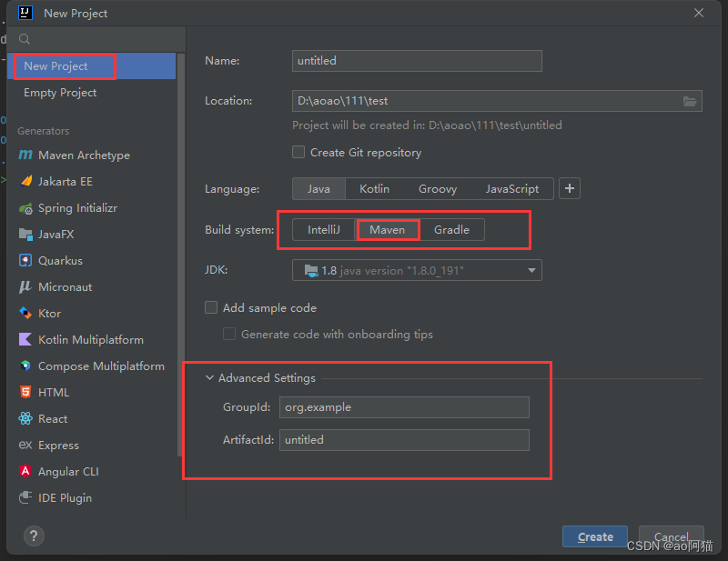Click the Cancel button
The height and width of the screenshot is (561, 728).
click(x=671, y=536)
